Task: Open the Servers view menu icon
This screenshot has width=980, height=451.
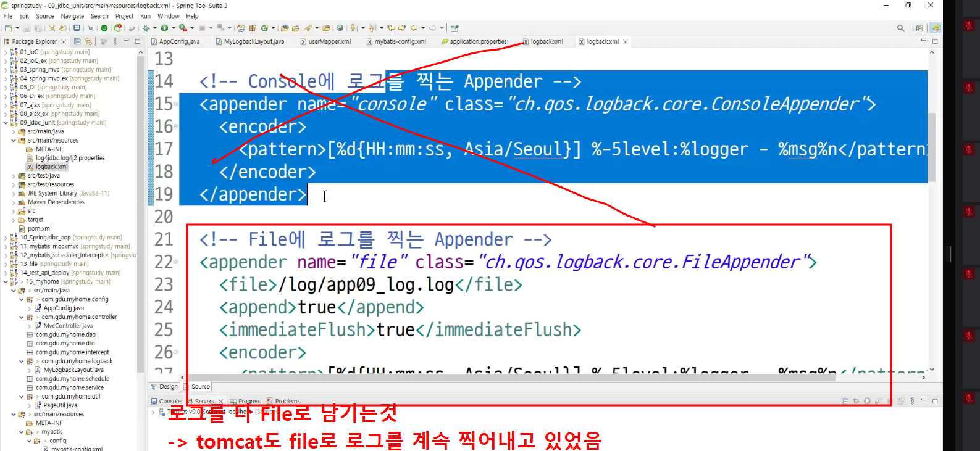Action: [912, 401]
